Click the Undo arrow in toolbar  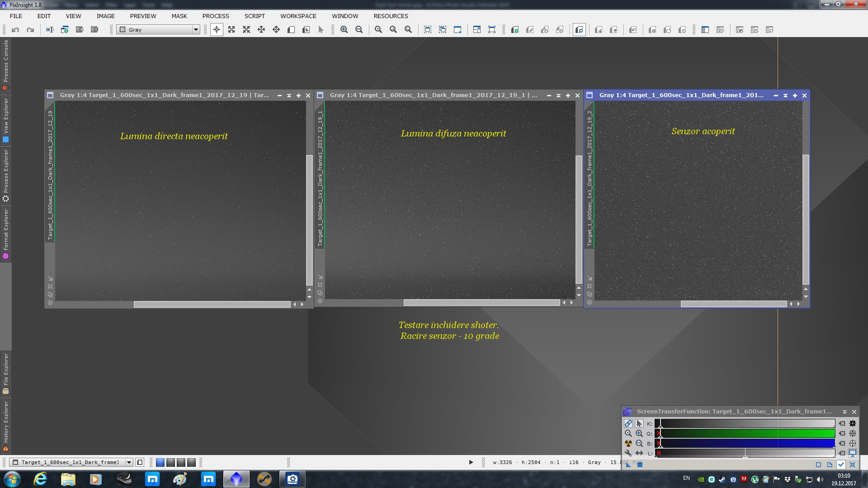click(x=15, y=30)
